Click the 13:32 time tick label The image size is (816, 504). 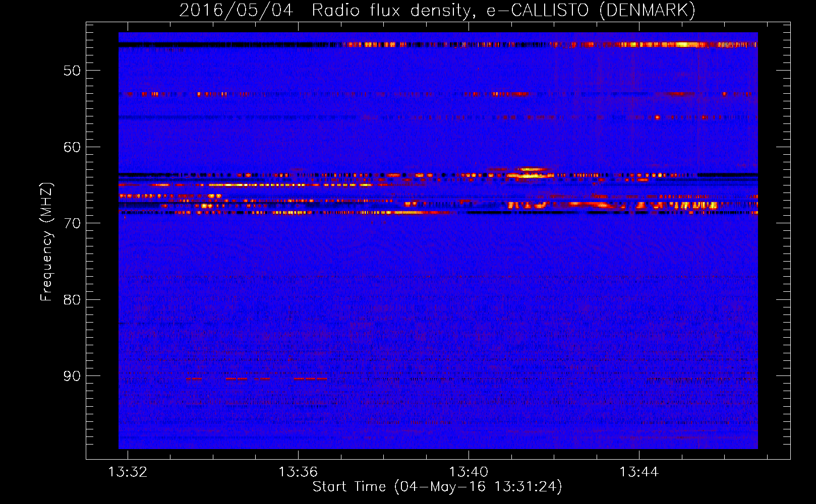(x=128, y=472)
